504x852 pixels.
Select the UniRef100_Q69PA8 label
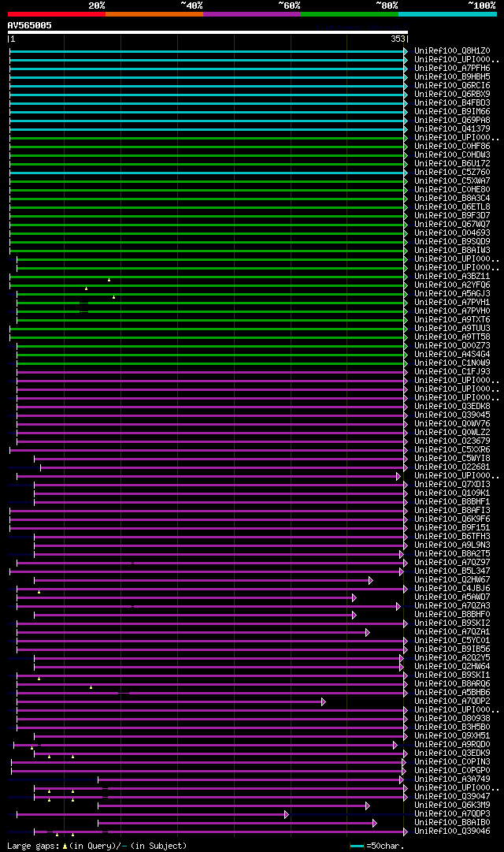pos(452,121)
